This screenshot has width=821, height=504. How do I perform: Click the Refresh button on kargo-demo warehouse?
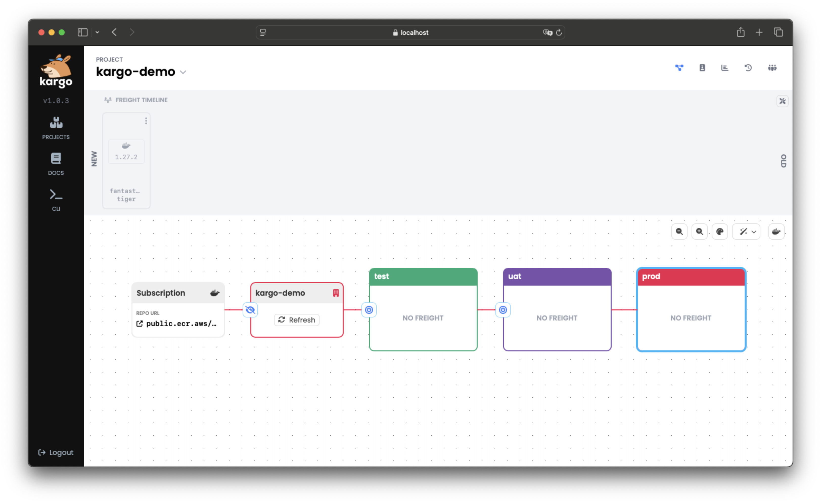coord(296,320)
